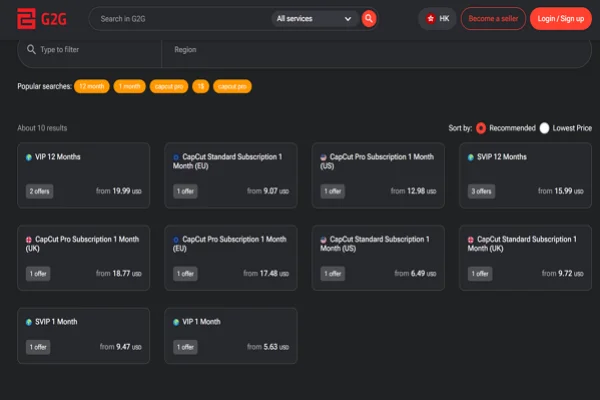Open the SVIP 12 Months card
Viewport: 600px width, 400px height.
coord(525,175)
